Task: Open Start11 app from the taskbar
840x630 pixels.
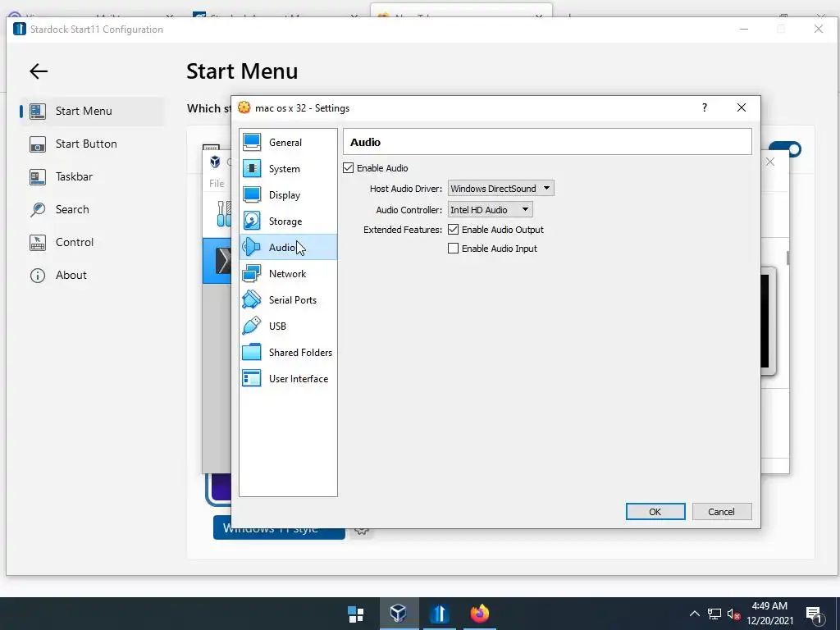Action: (440, 614)
